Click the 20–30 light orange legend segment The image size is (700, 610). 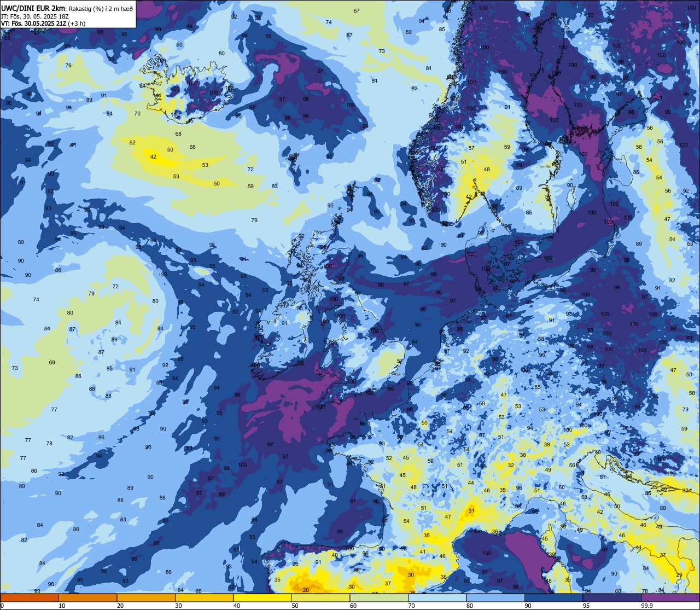coord(146,597)
